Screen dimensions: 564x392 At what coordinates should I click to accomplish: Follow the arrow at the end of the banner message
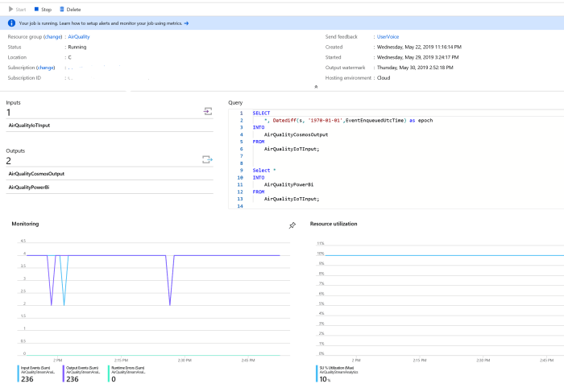pos(186,23)
